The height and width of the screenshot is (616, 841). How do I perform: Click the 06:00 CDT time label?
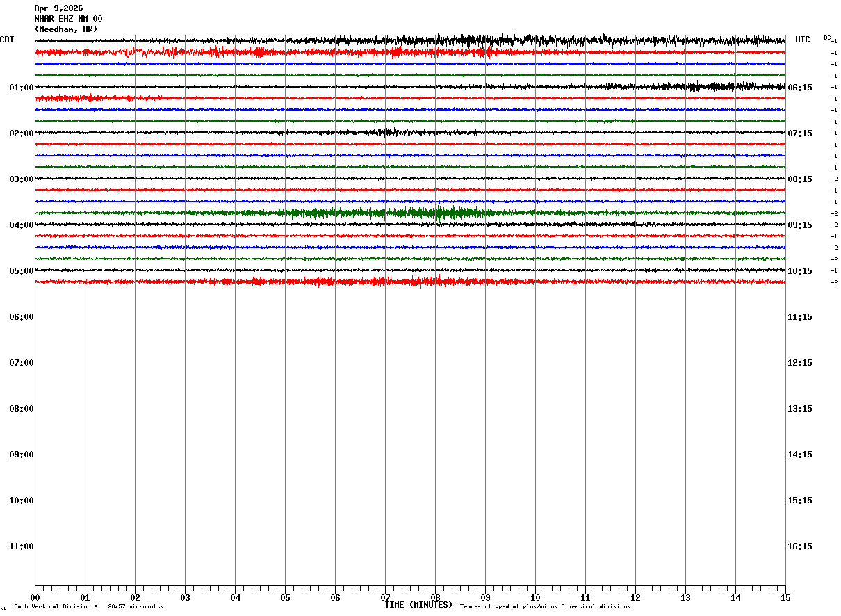click(22, 317)
